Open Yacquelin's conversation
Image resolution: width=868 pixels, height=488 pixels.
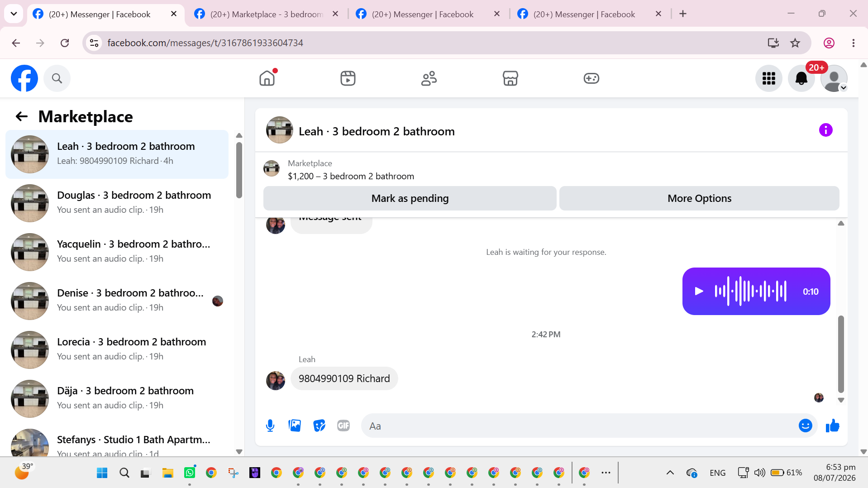[117, 252]
